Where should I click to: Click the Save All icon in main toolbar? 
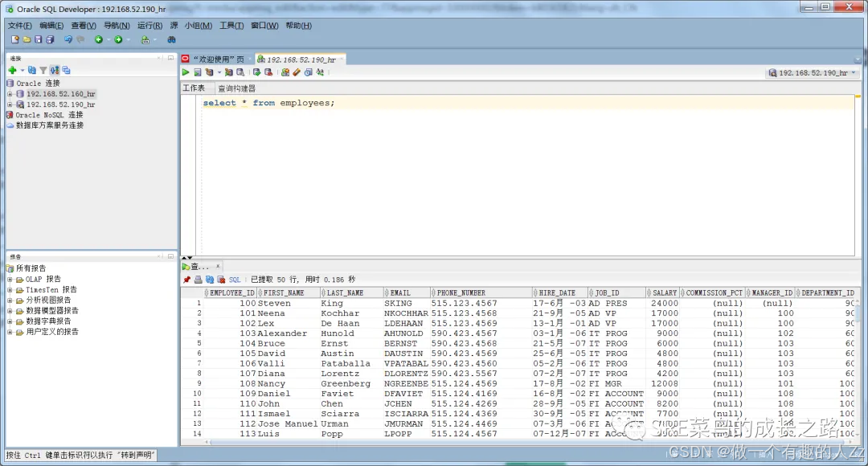(50, 39)
